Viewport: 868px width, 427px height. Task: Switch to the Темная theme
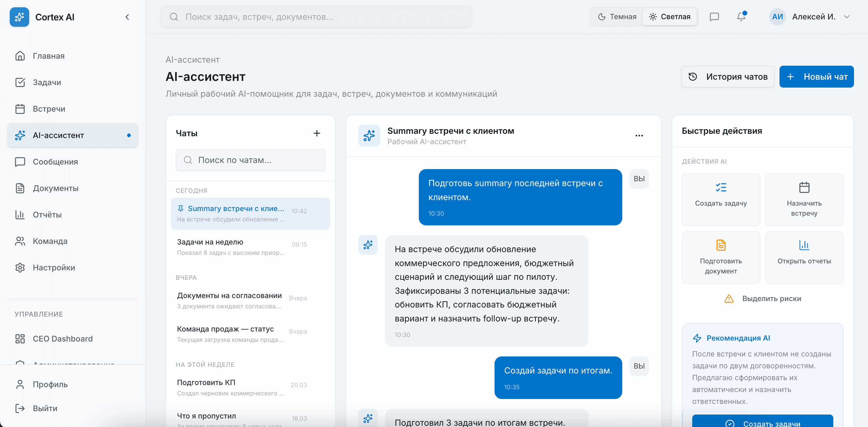[617, 17]
